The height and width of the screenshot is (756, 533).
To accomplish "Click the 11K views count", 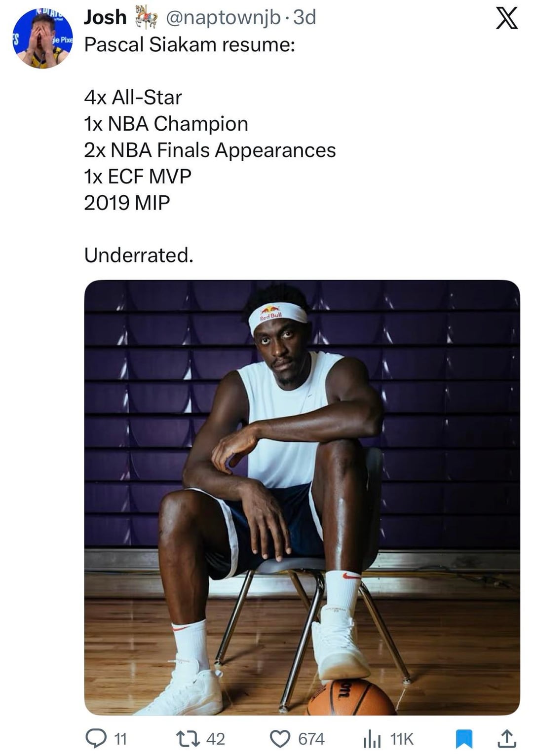I will pos(401,739).
